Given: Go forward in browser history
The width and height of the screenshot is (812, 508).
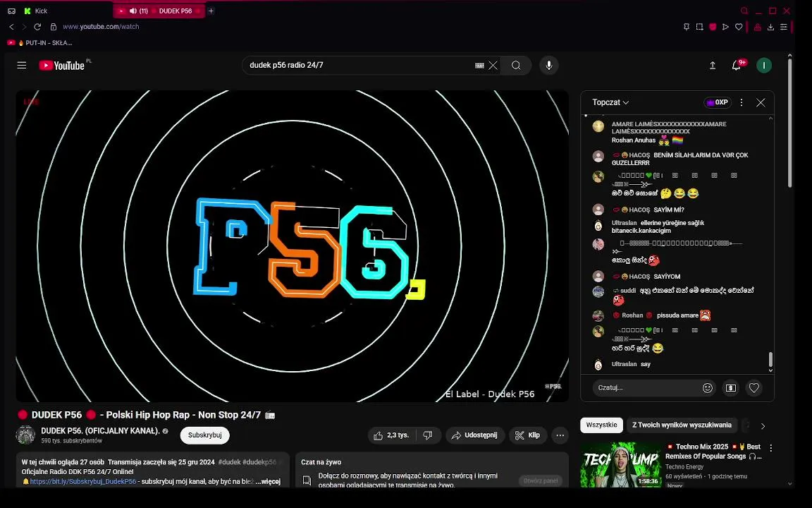Looking at the screenshot, I should (24, 26).
